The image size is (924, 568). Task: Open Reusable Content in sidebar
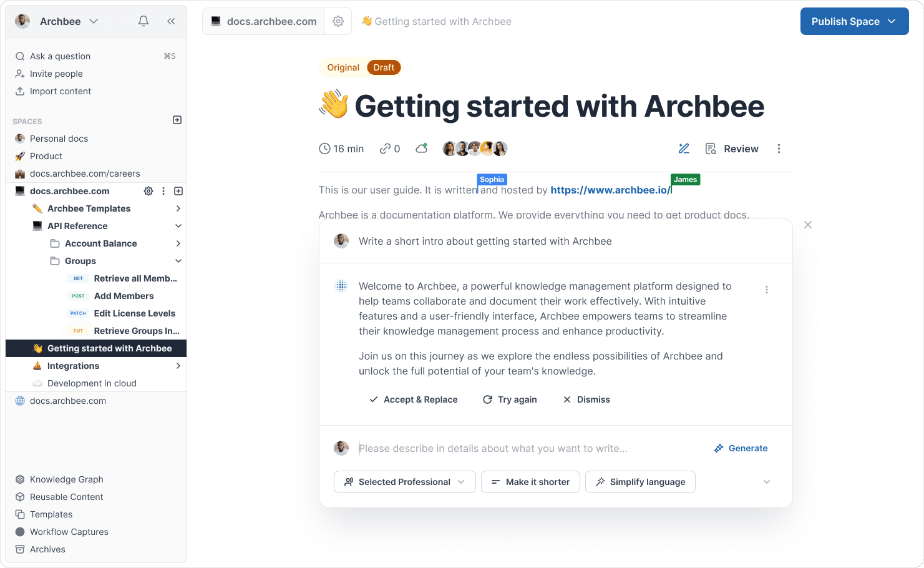[x=67, y=497]
